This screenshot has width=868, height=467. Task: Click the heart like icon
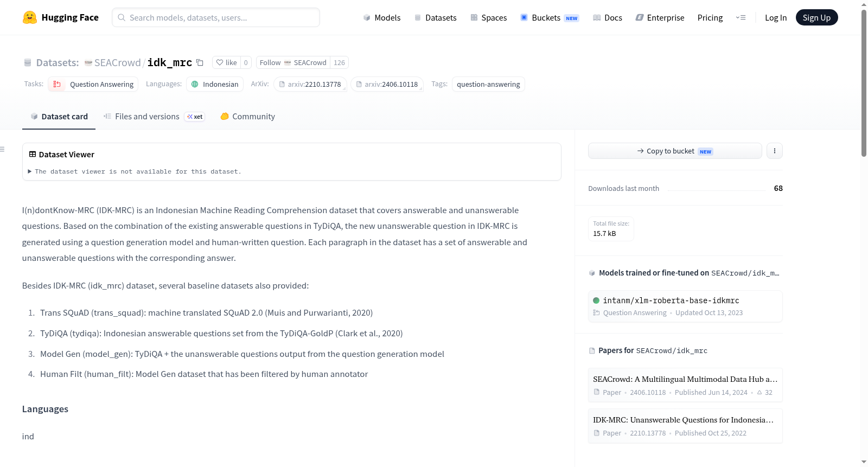(x=220, y=62)
